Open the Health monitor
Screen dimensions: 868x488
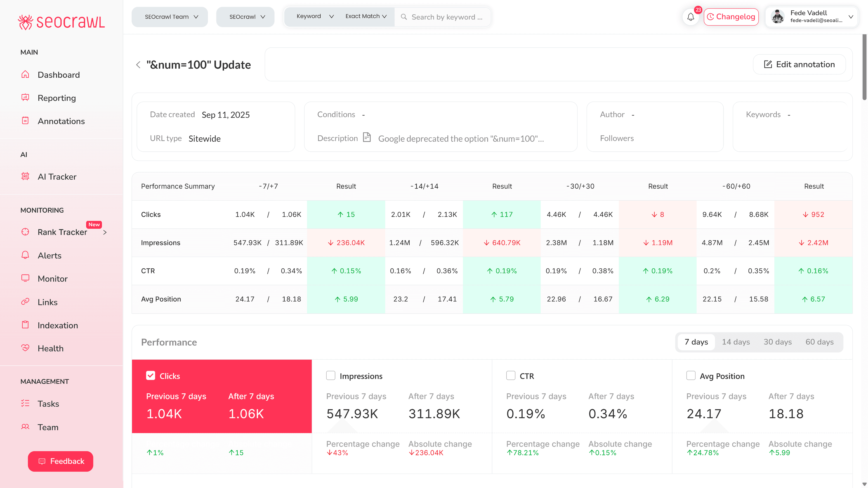pyautogui.click(x=51, y=348)
